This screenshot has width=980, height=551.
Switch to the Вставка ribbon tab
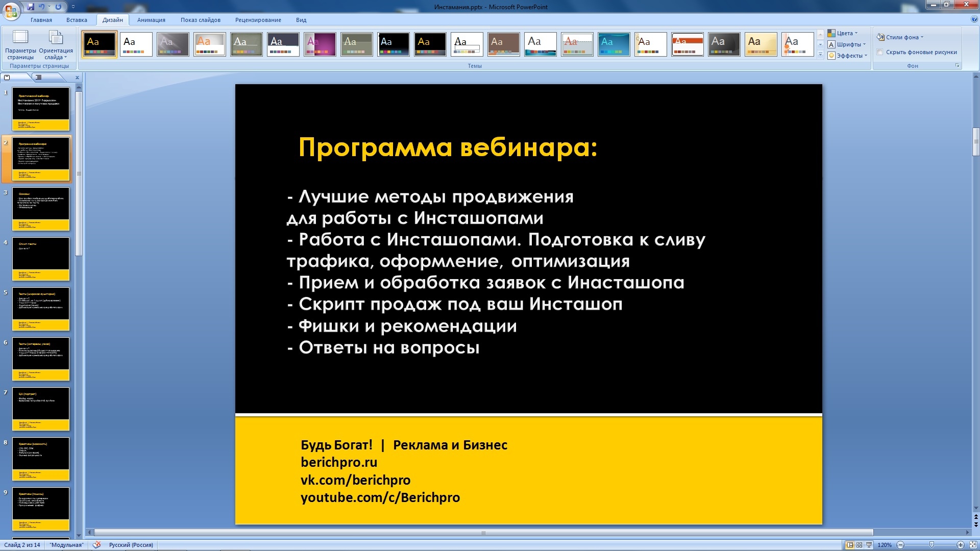pos(77,20)
